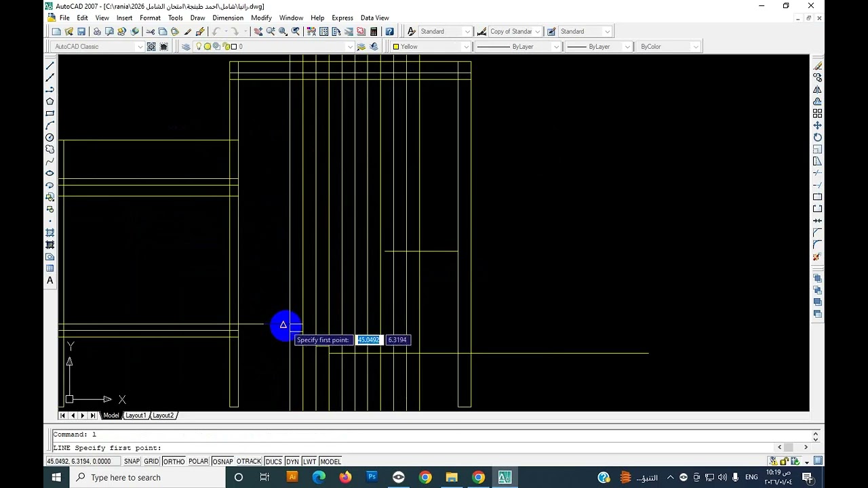
Task: Click the Help question mark icon
Action: (x=389, y=32)
